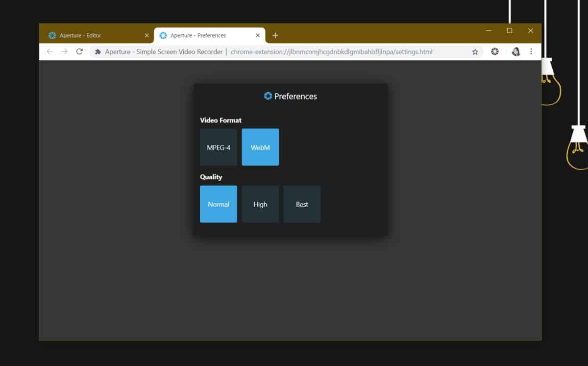
Task: Reload the current page
Action: tap(79, 51)
